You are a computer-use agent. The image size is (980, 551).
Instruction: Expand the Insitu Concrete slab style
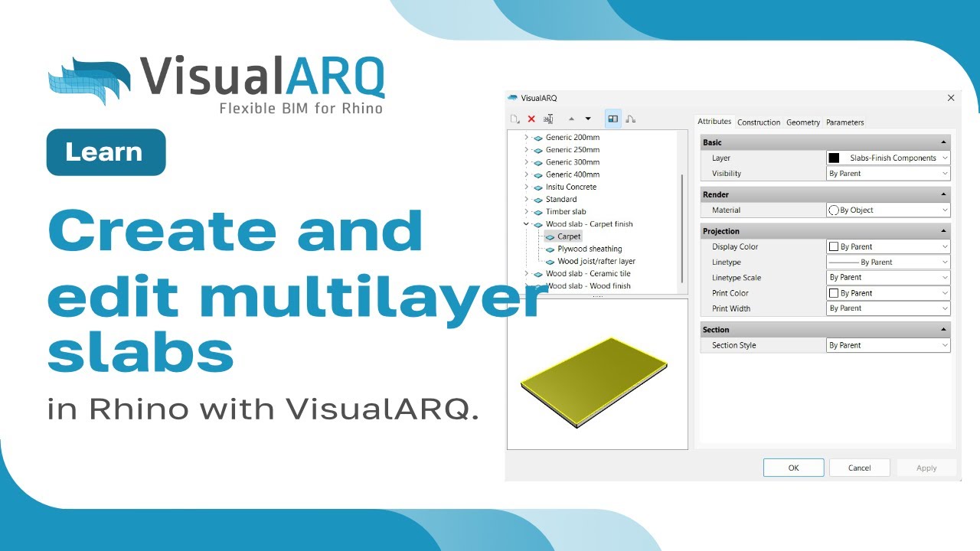pos(526,187)
